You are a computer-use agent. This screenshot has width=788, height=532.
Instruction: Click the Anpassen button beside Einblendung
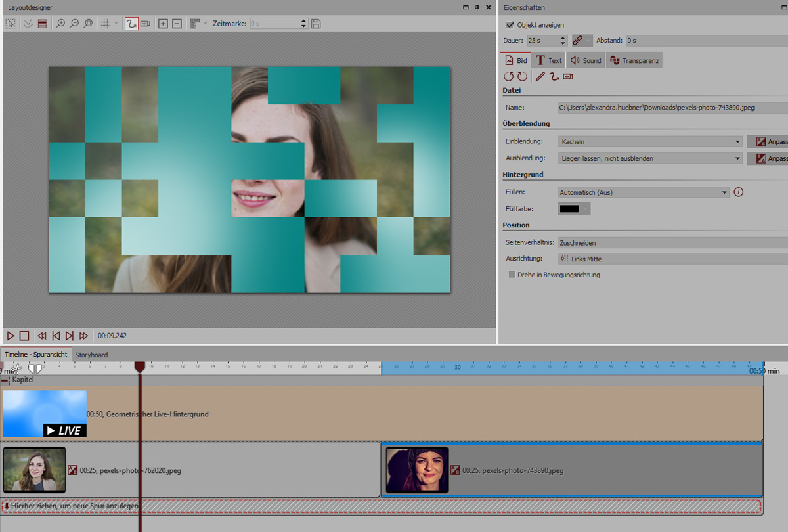[x=767, y=141]
